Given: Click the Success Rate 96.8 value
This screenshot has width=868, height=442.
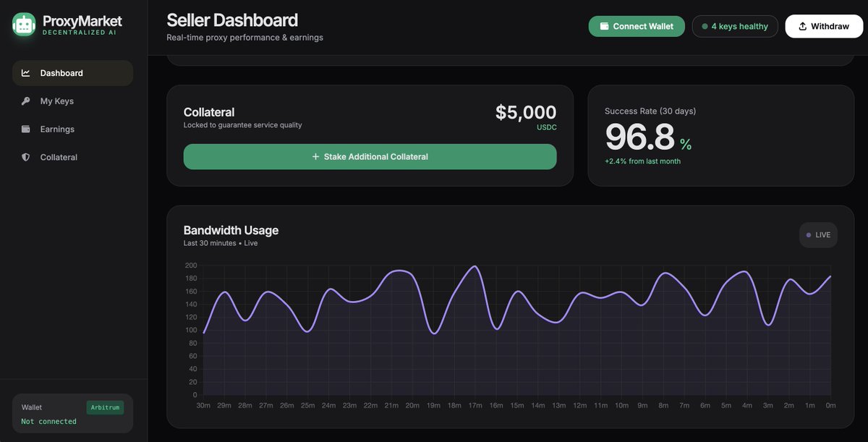Looking at the screenshot, I should 640,137.
